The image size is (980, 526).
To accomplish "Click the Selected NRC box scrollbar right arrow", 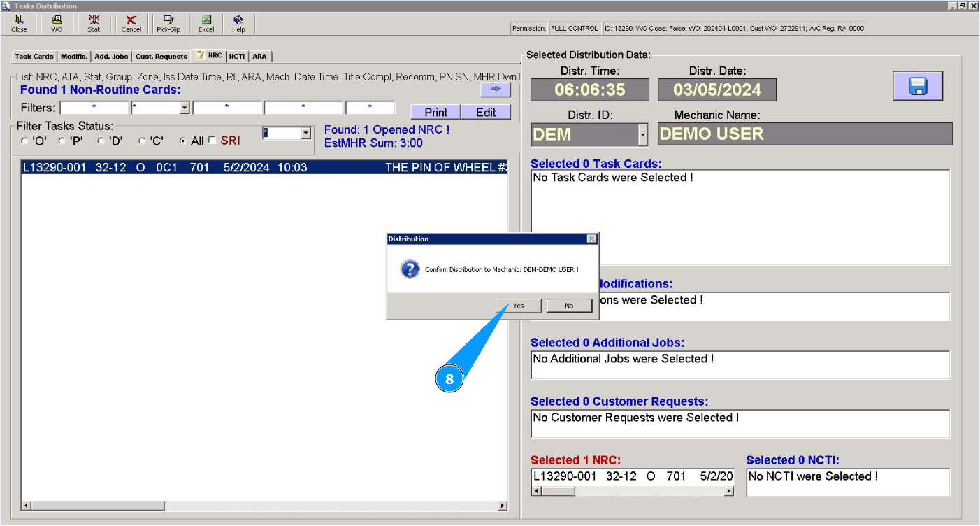I will tap(729, 491).
